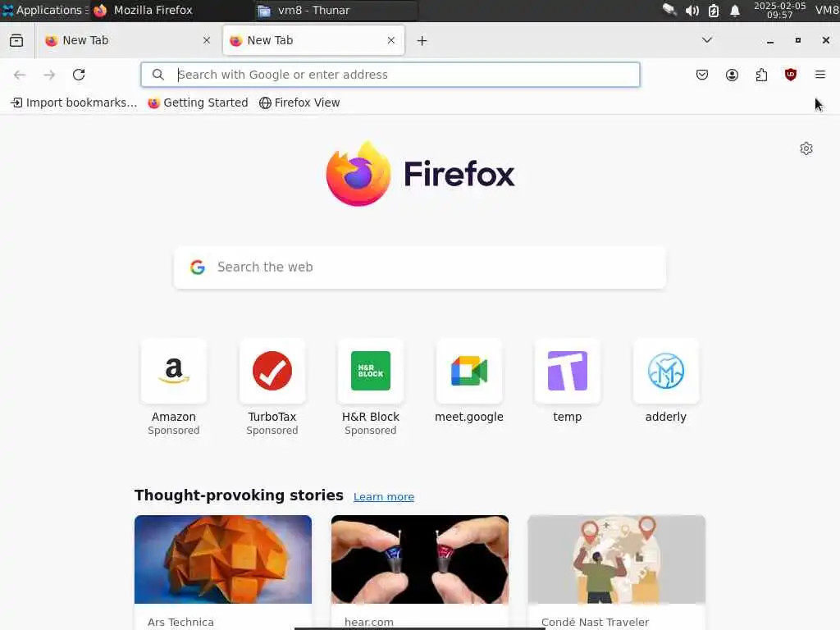
Task: Click the address bar search field
Action: pos(390,75)
